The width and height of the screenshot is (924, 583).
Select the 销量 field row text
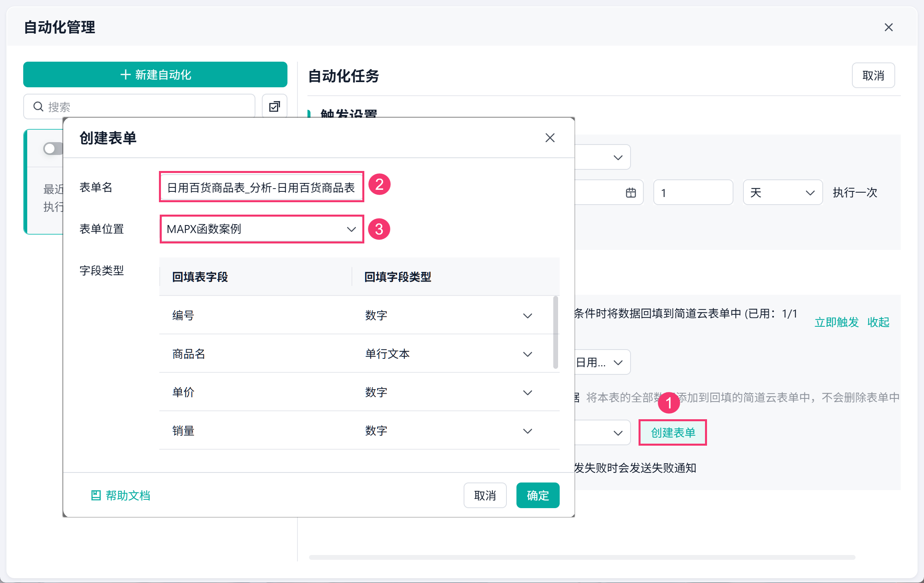(x=183, y=431)
